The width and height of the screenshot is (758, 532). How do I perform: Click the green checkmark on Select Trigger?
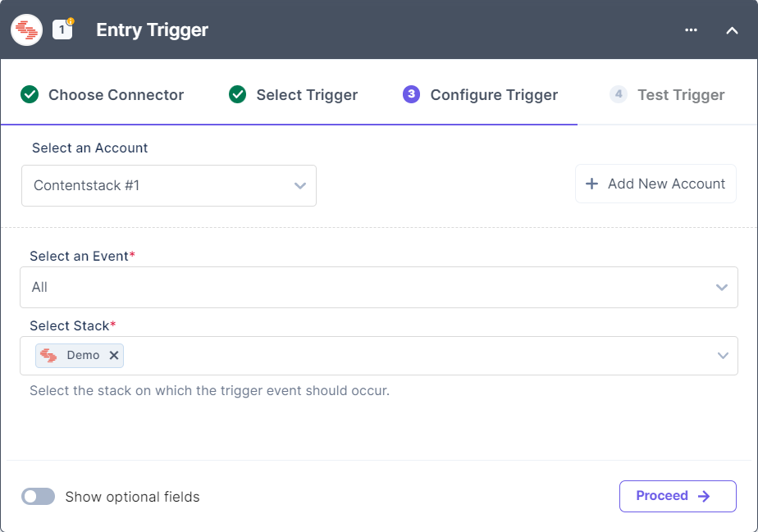click(x=237, y=94)
